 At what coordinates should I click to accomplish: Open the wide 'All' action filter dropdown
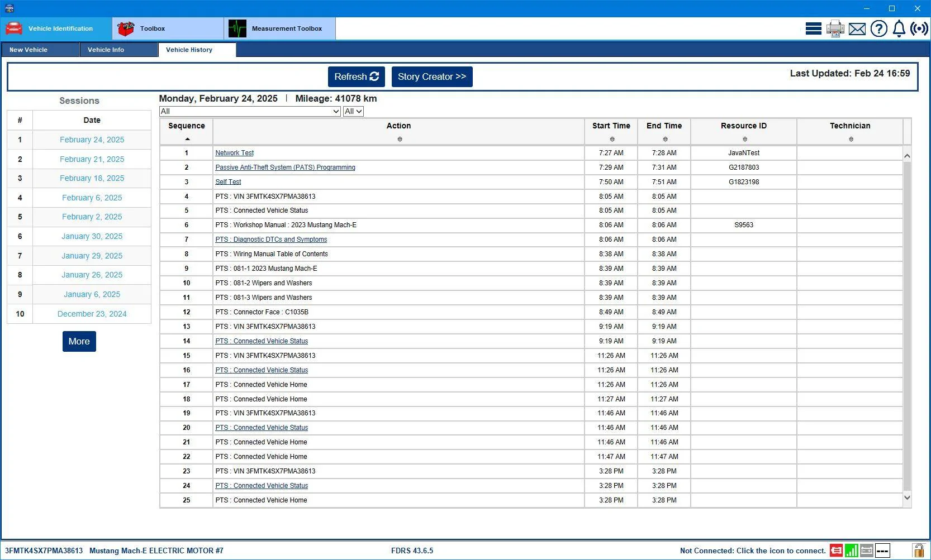click(x=250, y=111)
